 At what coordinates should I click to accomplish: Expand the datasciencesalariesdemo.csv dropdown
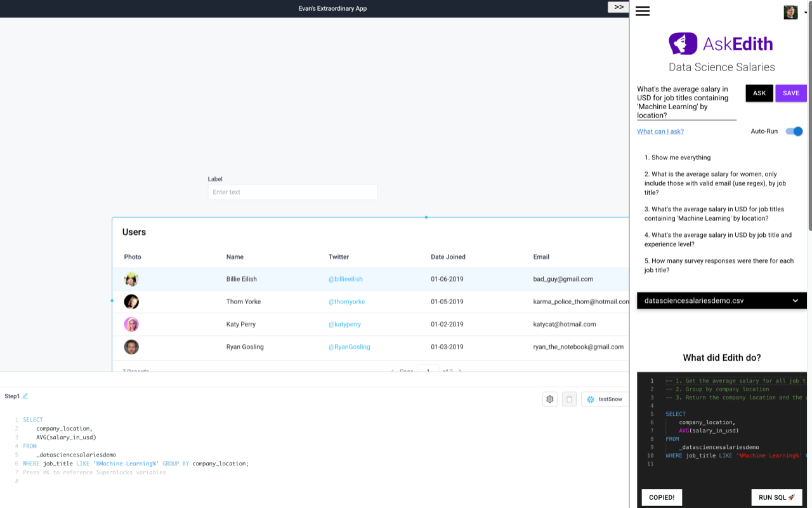pyautogui.click(x=722, y=300)
